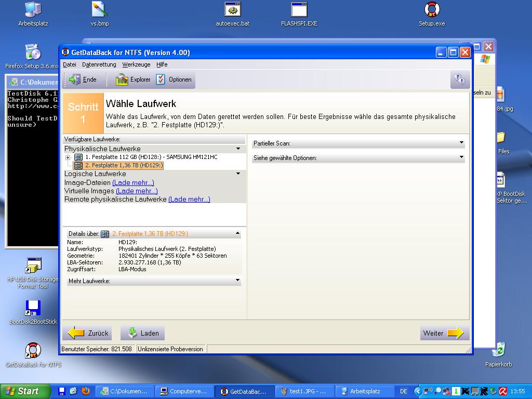Open the Werkzeuge menu

coord(136,64)
